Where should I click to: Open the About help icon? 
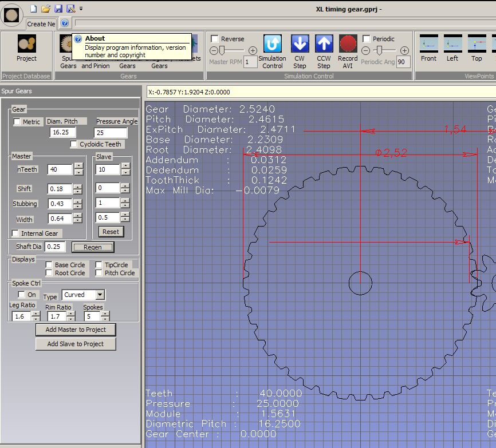[65, 23]
